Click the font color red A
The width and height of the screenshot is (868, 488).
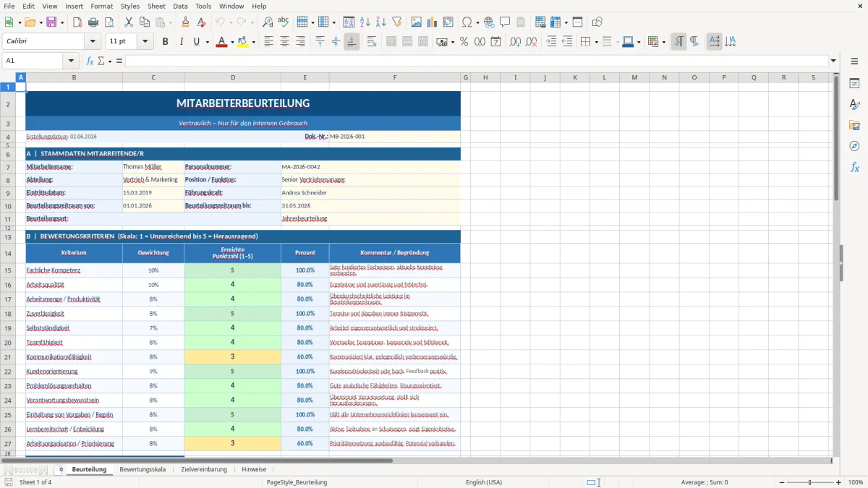pos(221,42)
